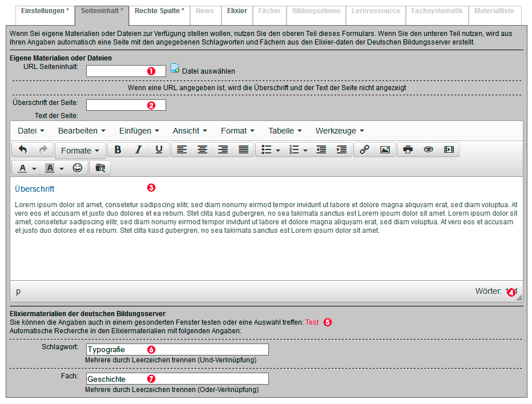The height and width of the screenshot is (404, 532).
Task: Insert a video with the media icon
Action: [x=449, y=150]
